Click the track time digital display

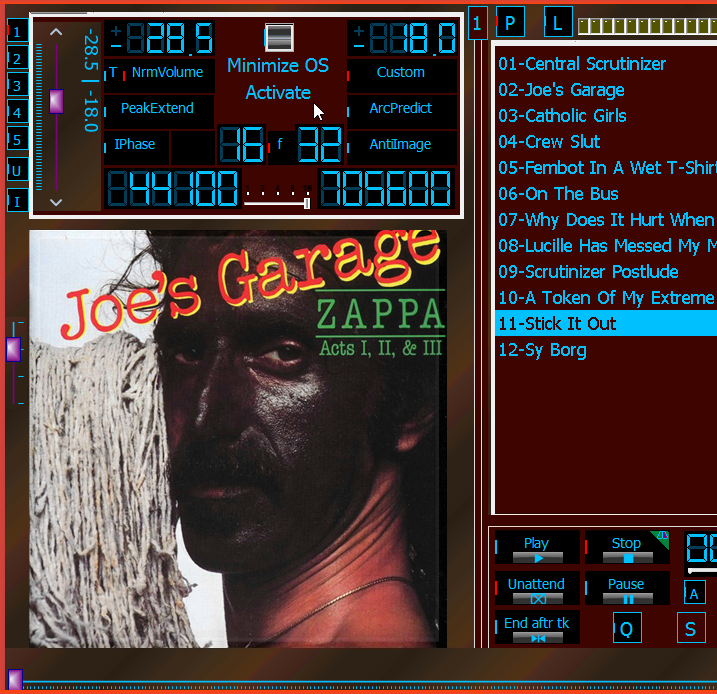tap(701, 549)
